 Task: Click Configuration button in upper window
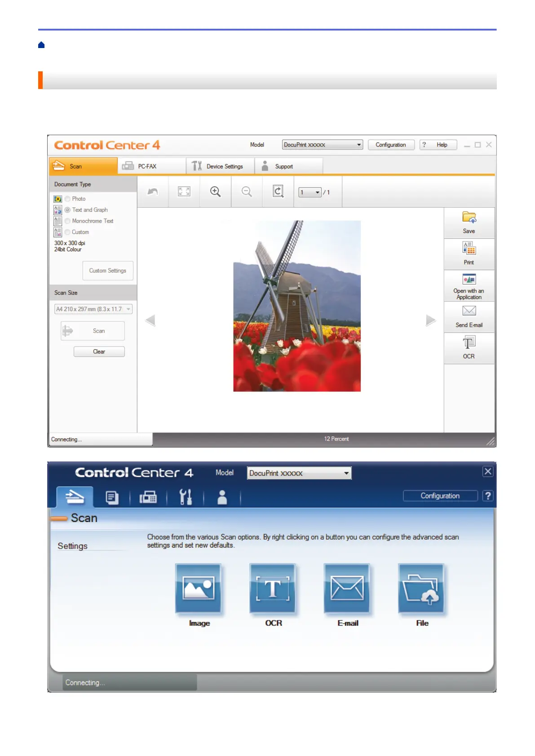(x=391, y=145)
